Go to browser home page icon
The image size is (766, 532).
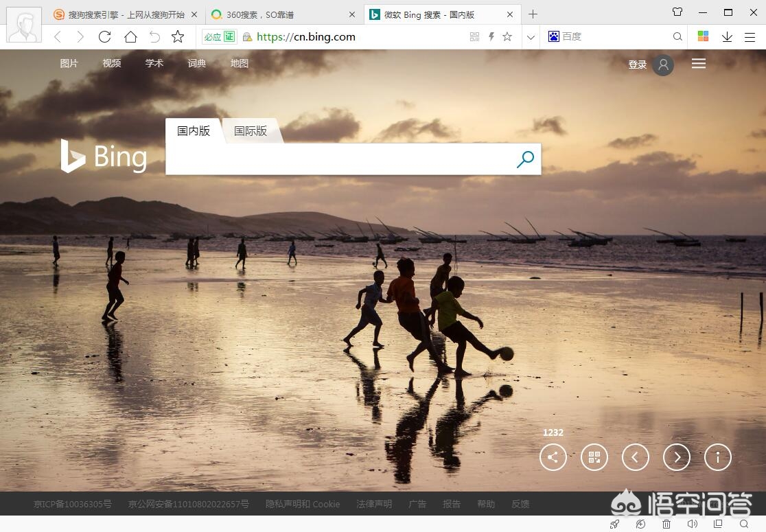130,37
